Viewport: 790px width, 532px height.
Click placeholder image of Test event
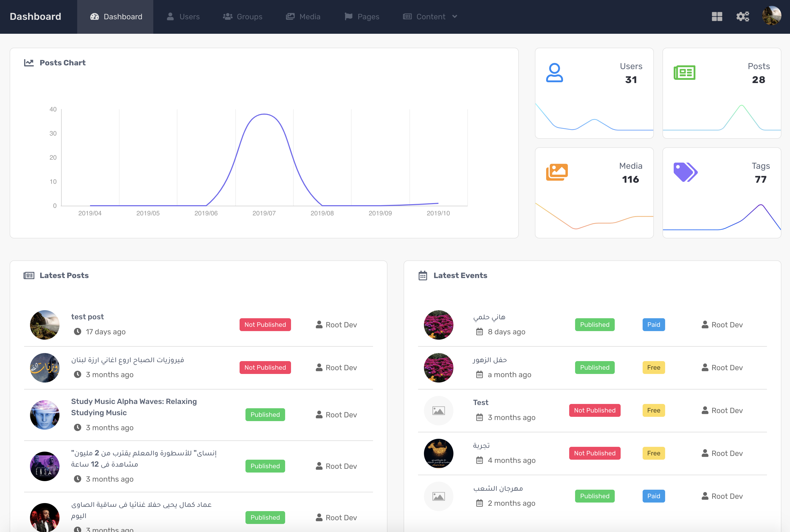coord(439,411)
